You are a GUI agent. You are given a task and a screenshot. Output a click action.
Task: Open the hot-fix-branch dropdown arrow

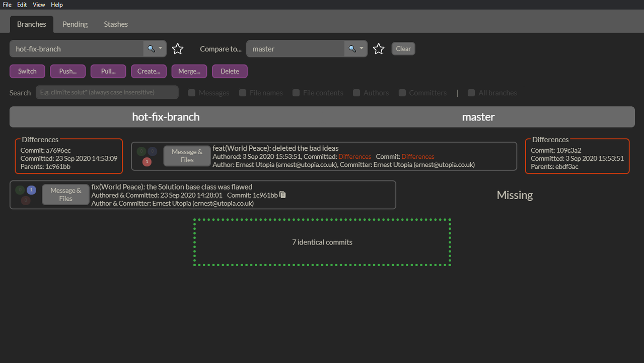point(161,49)
